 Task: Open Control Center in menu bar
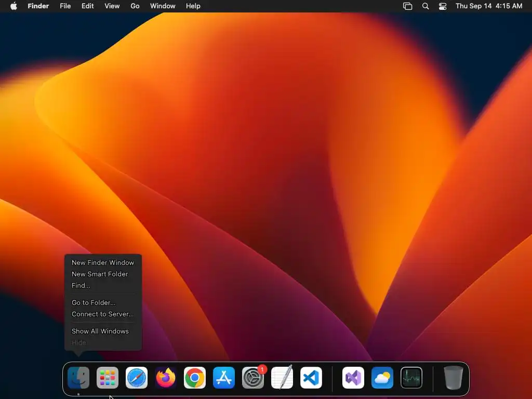443,6
